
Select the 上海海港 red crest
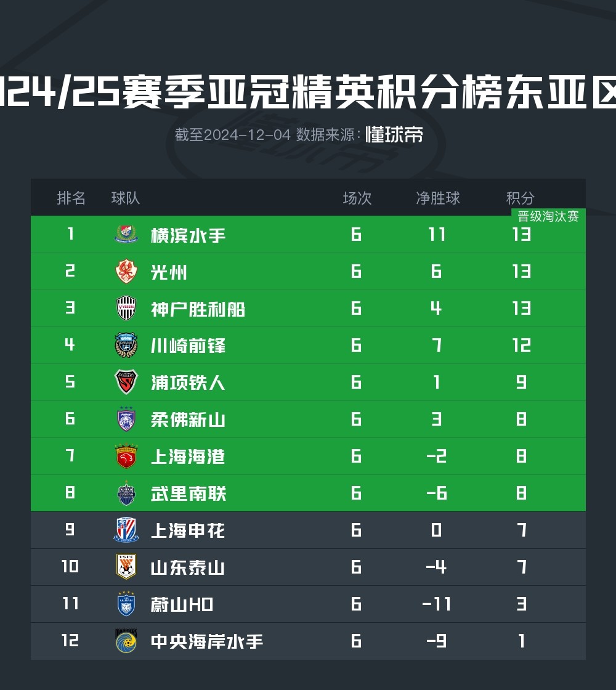(x=126, y=456)
